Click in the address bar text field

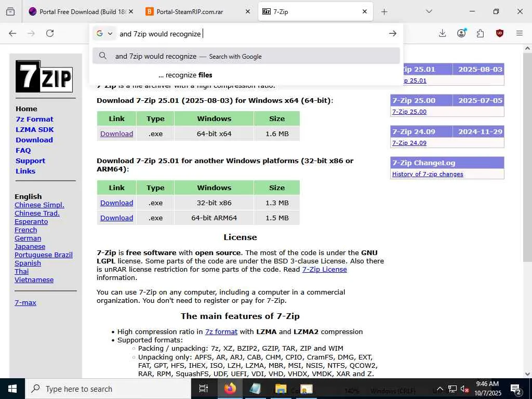251,34
